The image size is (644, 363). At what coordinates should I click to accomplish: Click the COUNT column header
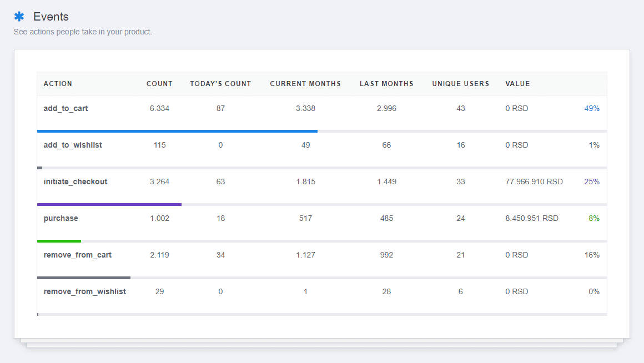point(159,84)
